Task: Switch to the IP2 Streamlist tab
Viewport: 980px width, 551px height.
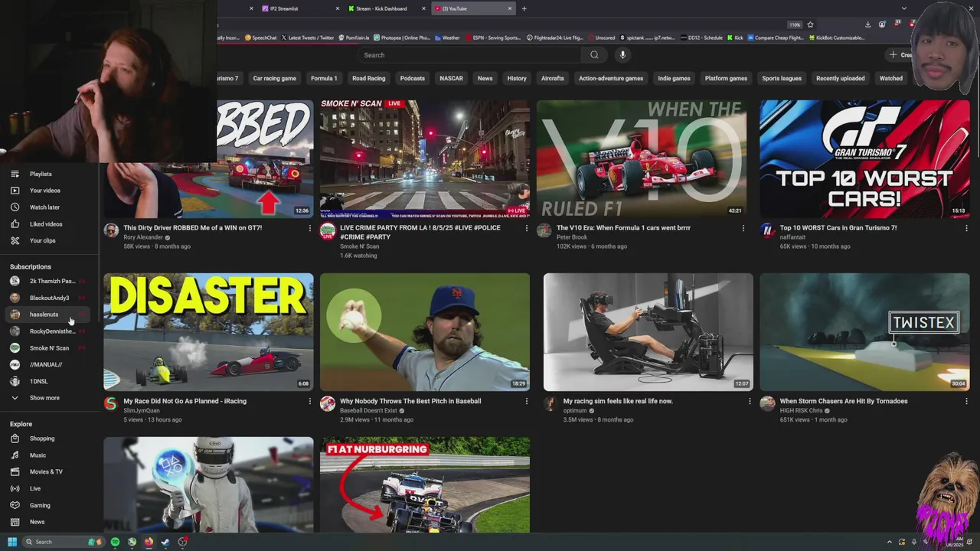Action: pos(299,8)
